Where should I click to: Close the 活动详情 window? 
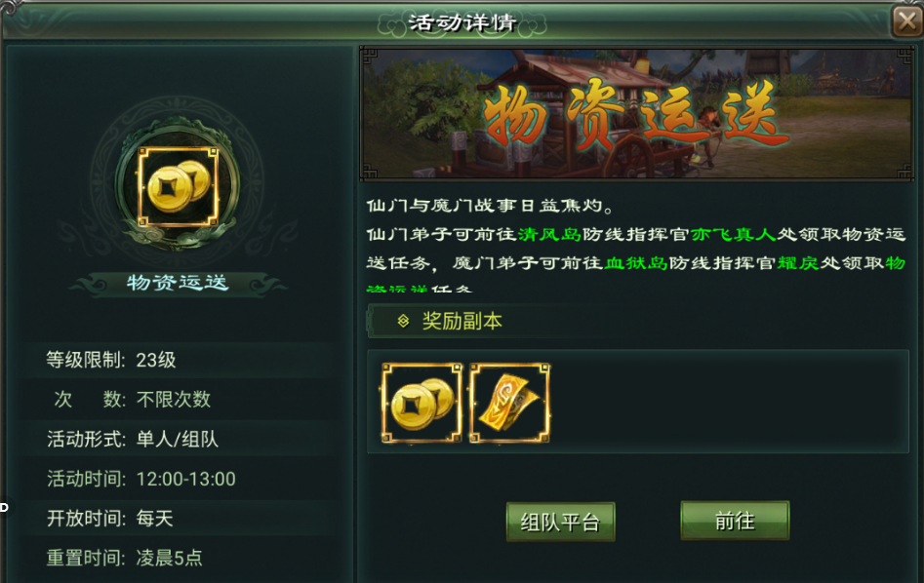coord(907,21)
